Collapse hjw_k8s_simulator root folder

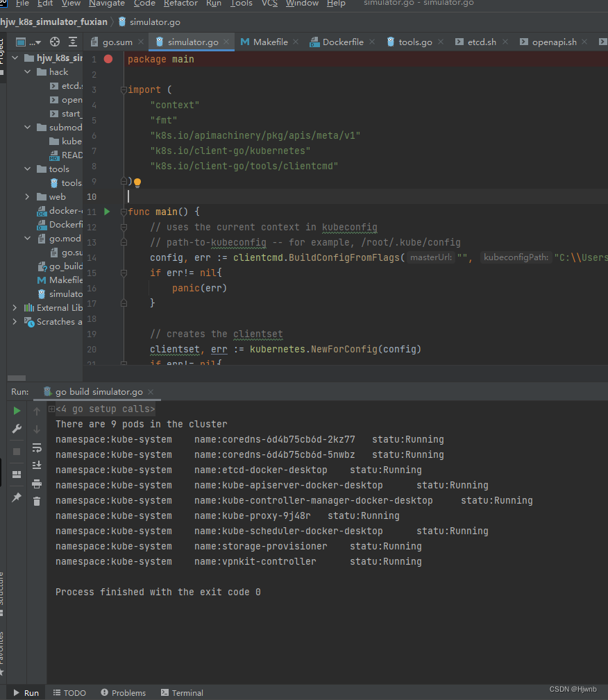coord(15,58)
